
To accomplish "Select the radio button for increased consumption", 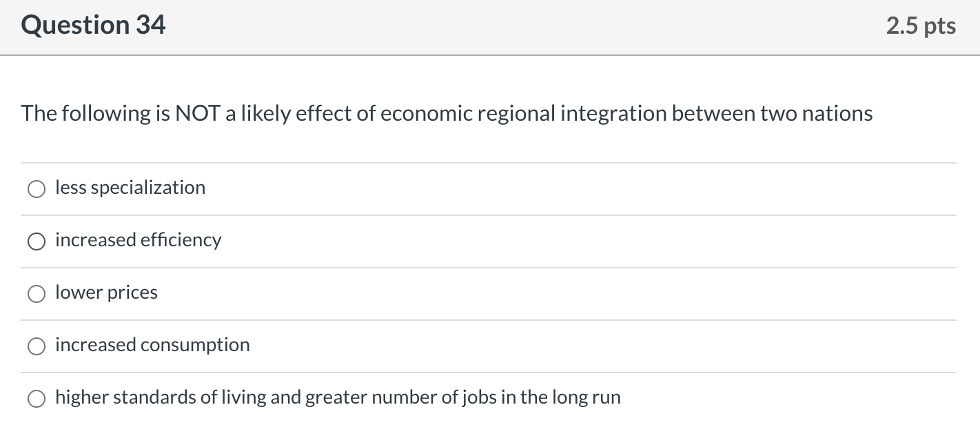I will (x=36, y=346).
